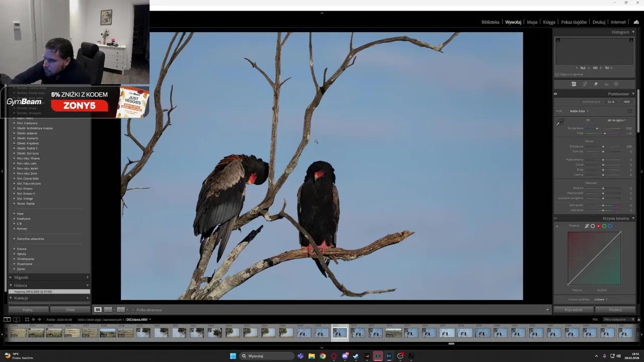Click the cloud sync status icon

[x=636, y=22]
